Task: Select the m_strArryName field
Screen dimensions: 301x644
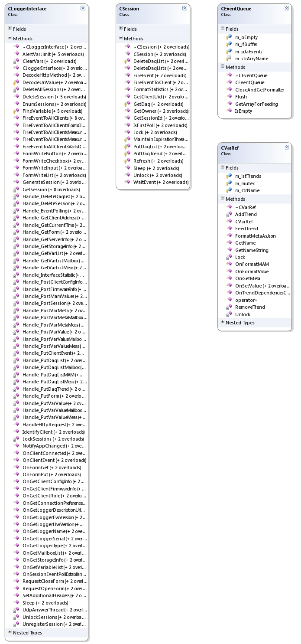Action: coord(251,59)
